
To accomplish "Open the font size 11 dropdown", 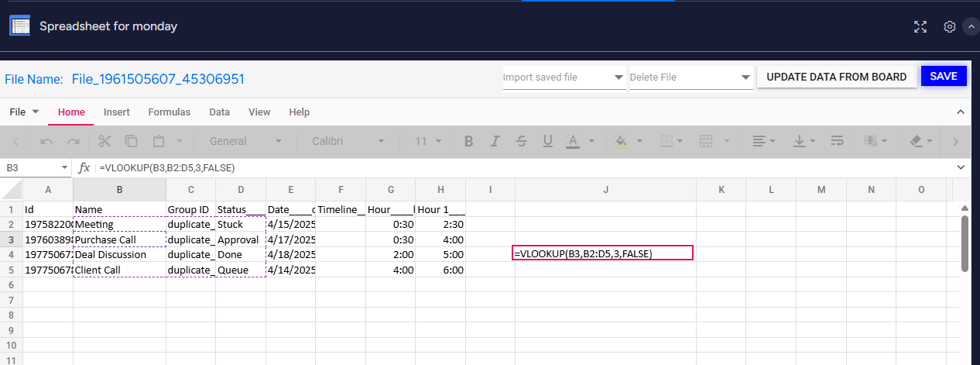I will [429, 141].
